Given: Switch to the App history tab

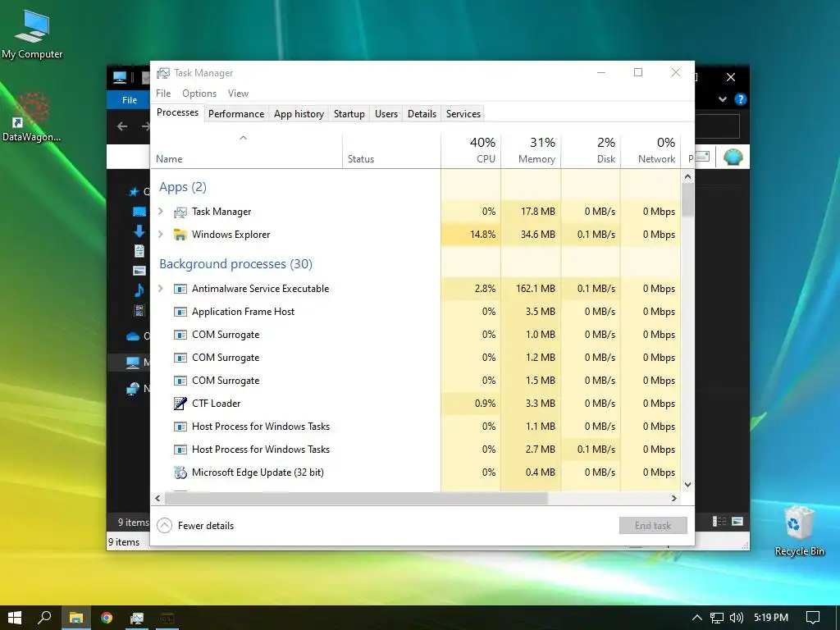Looking at the screenshot, I should 299,113.
